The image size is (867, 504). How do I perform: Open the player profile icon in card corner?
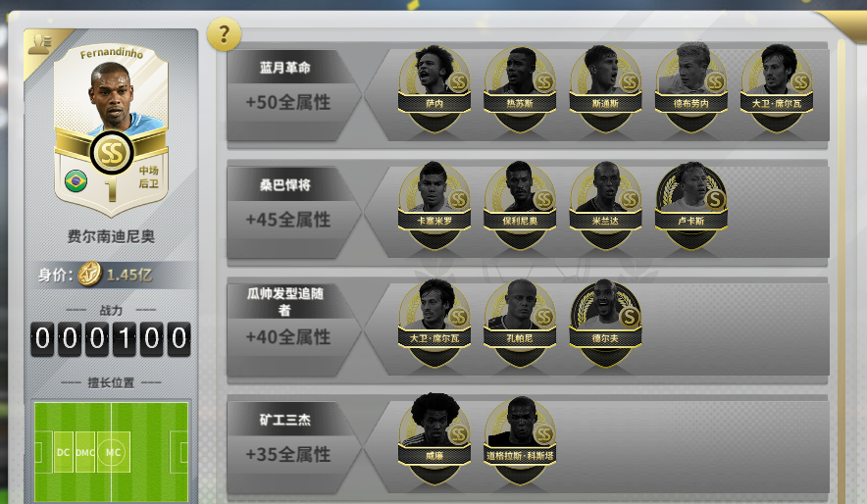(x=40, y=44)
